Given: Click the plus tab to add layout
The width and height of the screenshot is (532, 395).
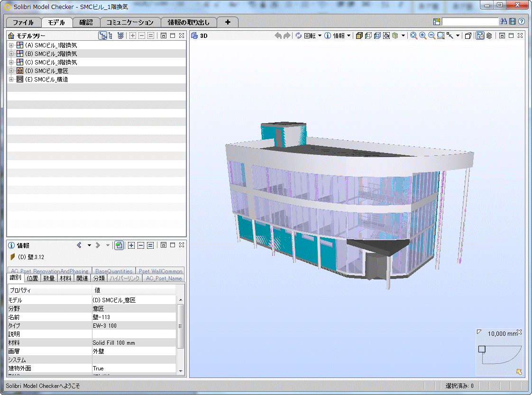Looking at the screenshot, I should click(228, 22).
